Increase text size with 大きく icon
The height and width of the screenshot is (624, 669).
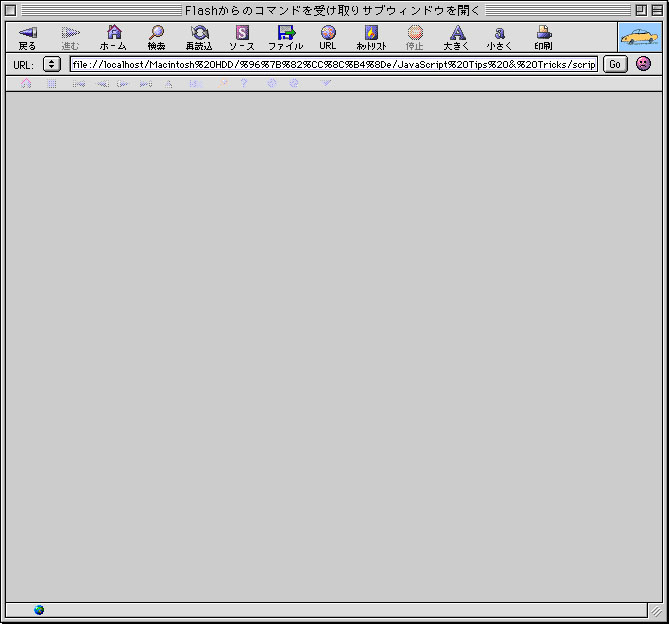(x=457, y=32)
